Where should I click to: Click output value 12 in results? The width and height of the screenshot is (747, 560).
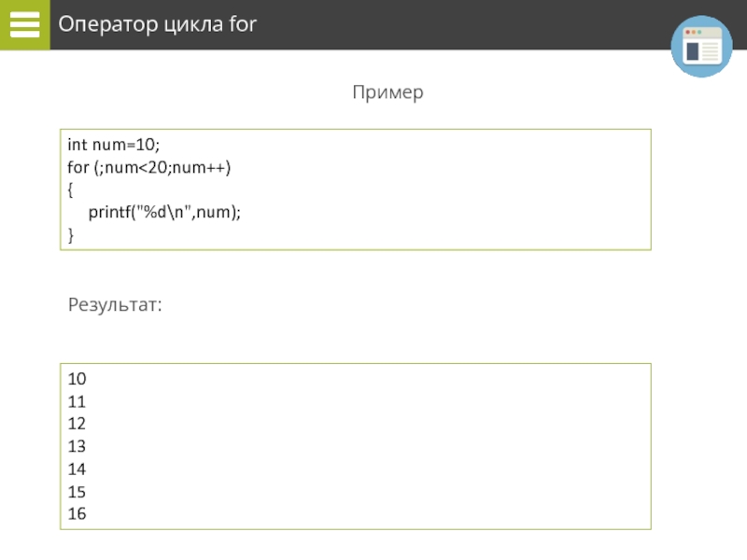77,424
